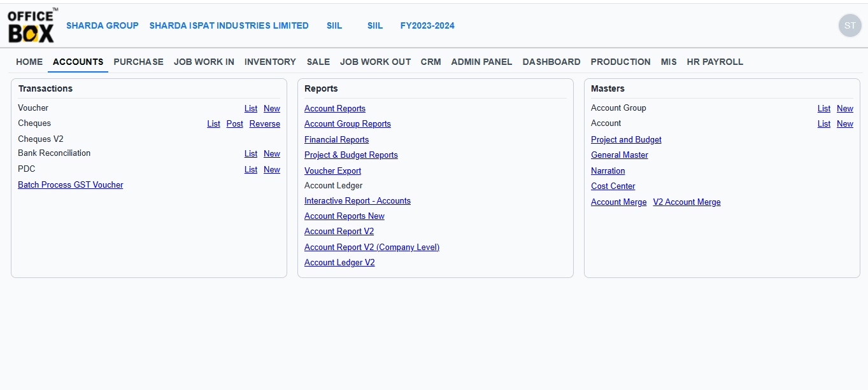868x390 pixels.
Task: Open the Account Group List
Action: (824, 109)
